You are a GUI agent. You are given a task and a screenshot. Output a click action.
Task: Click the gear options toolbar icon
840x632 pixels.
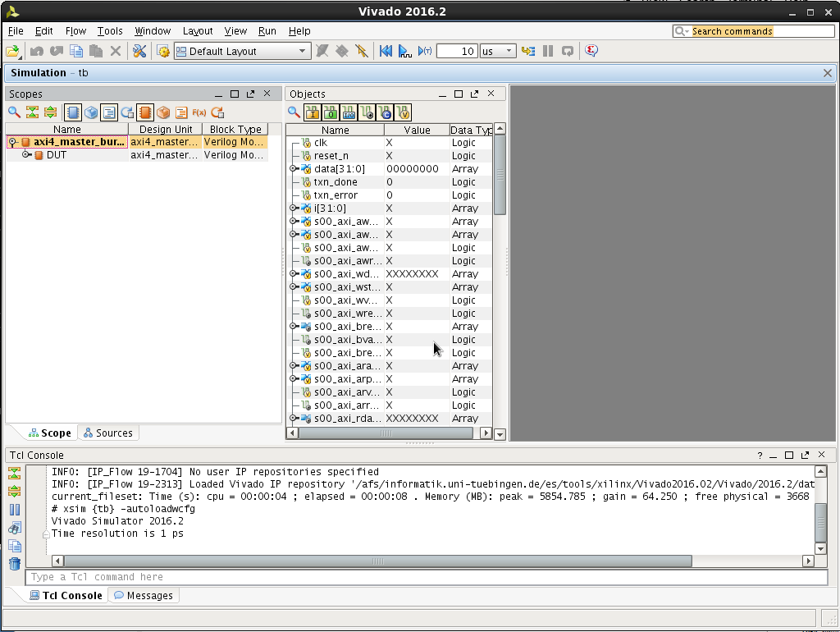click(163, 52)
